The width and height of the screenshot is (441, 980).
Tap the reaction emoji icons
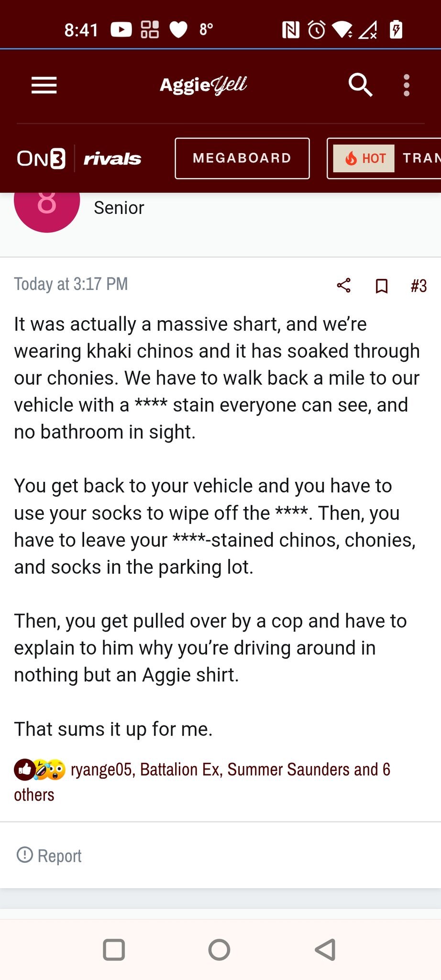[x=39, y=769]
